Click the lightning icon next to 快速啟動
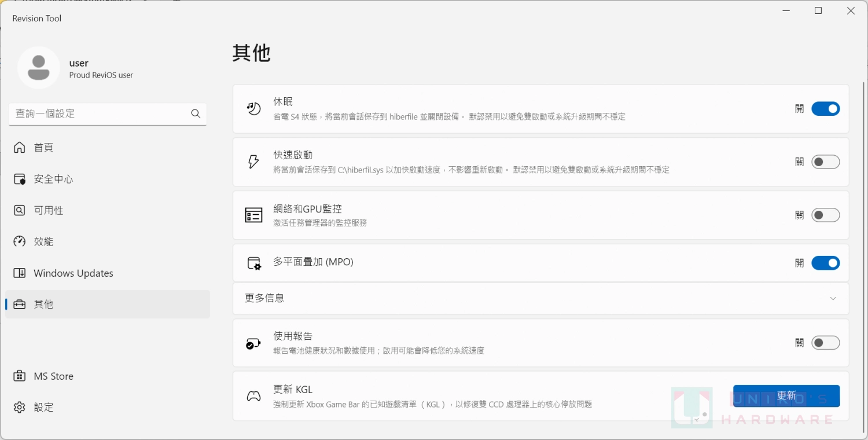Image resolution: width=868 pixels, height=440 pixels. coord(253,162)
